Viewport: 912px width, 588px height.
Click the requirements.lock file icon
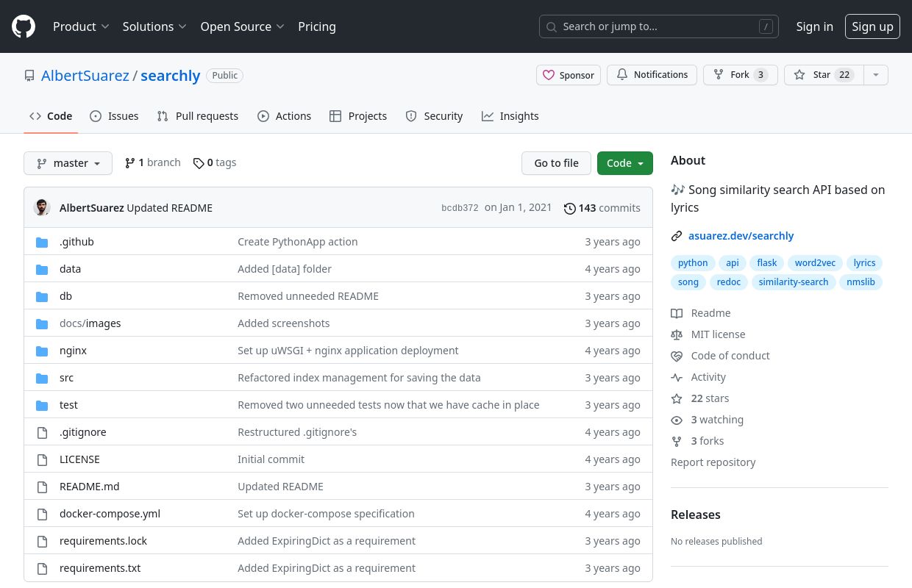pos(42,541)
